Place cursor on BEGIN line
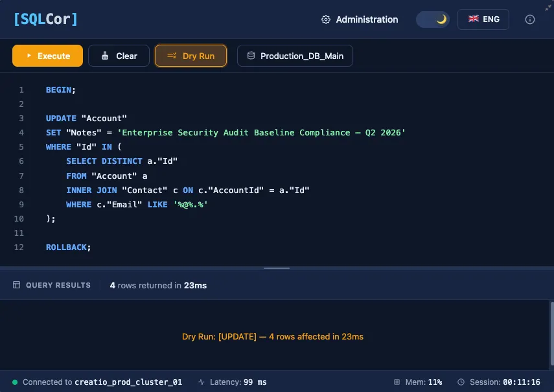Screen dimensions: 554x392 point(60,89)
